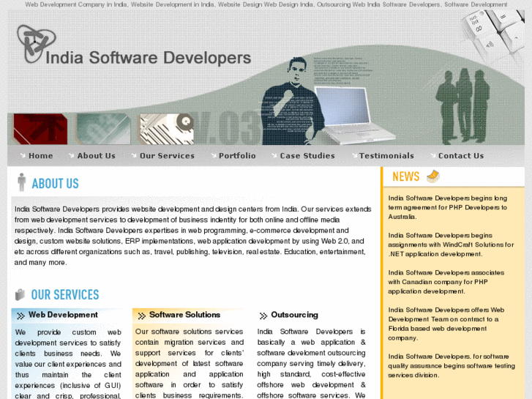Click the red arrow thumbnail image

point(40,129)
